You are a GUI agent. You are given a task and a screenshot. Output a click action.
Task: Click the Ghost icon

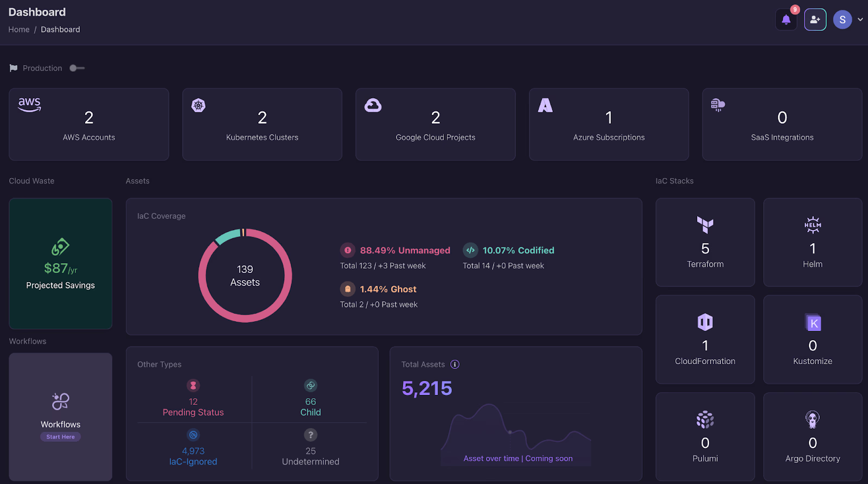point(348,289)
